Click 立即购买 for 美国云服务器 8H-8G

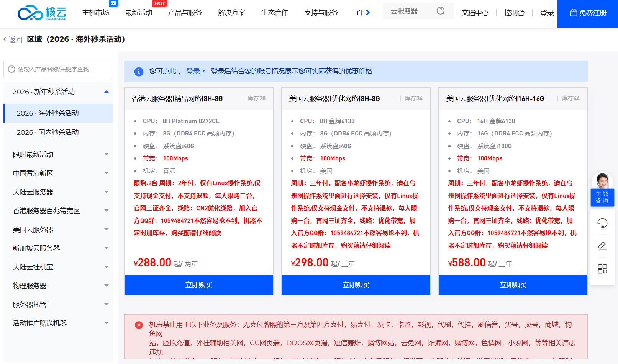point(356,285)
